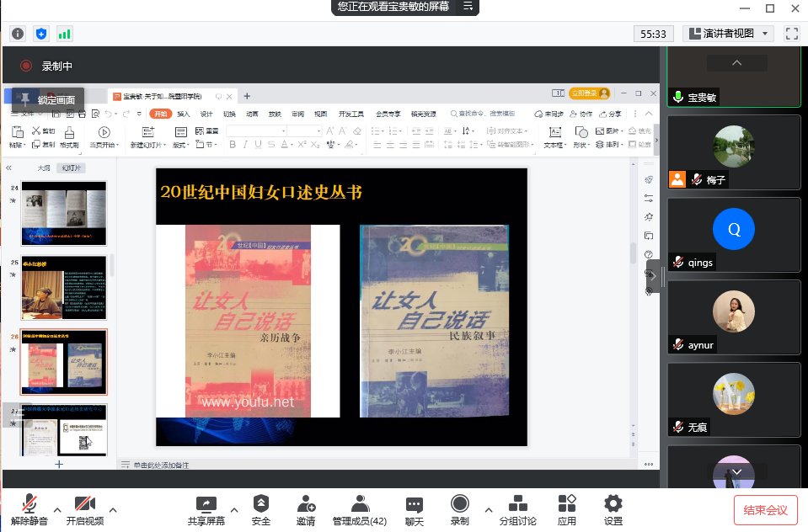Unmute microphone with 解除静音 button
The height and width of the screenshot is (532, 808).
(x=29, y=510)
